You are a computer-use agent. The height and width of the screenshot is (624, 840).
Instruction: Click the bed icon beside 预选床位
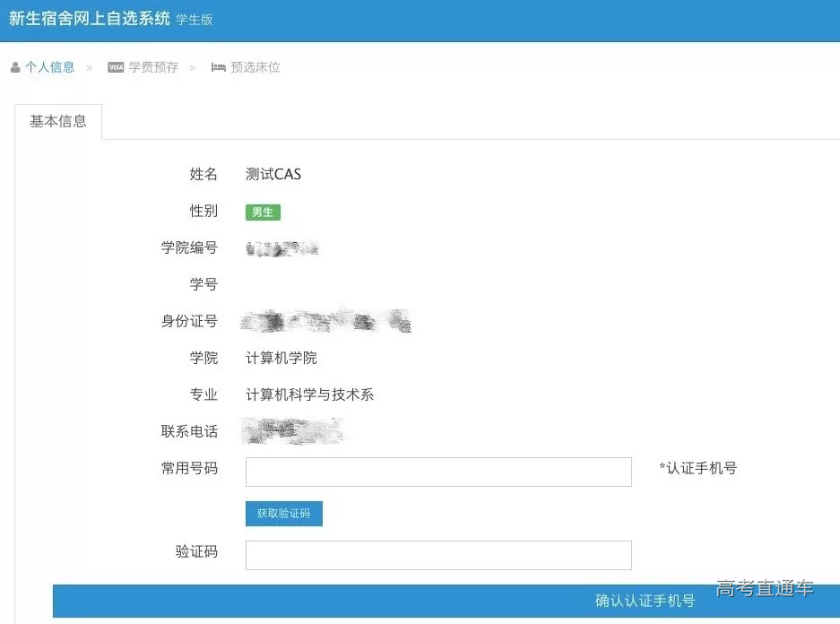(x=218, y=67)
